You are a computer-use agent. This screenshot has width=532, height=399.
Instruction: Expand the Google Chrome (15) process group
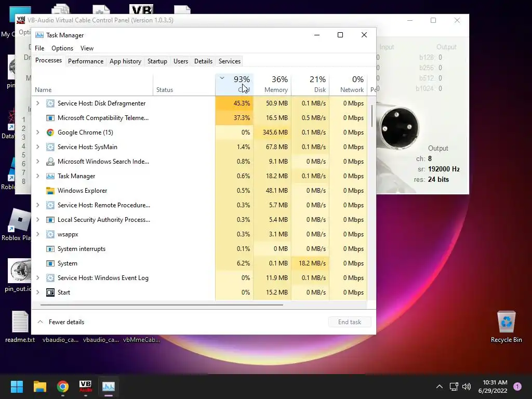(x=37, y=132)
